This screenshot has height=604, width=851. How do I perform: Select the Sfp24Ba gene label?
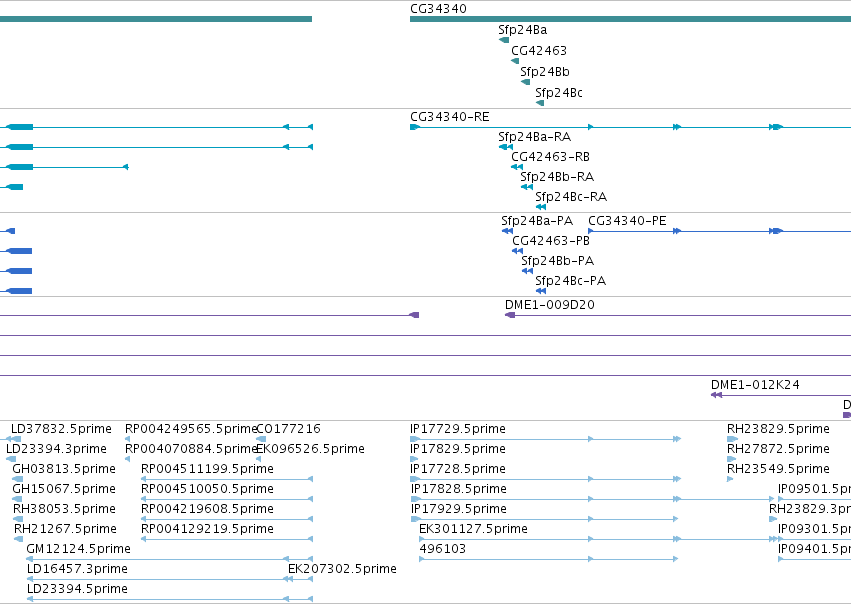click(522, 30)
